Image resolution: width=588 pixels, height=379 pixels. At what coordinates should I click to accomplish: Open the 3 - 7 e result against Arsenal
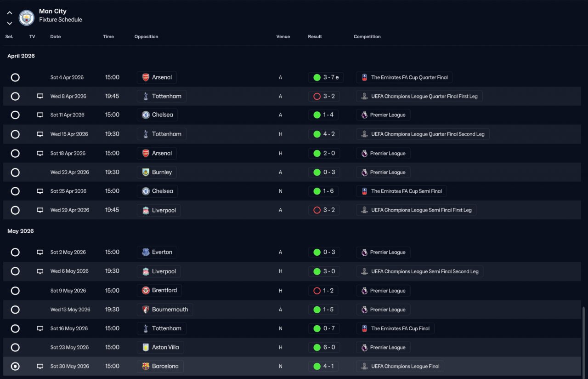tap(326, 77)
